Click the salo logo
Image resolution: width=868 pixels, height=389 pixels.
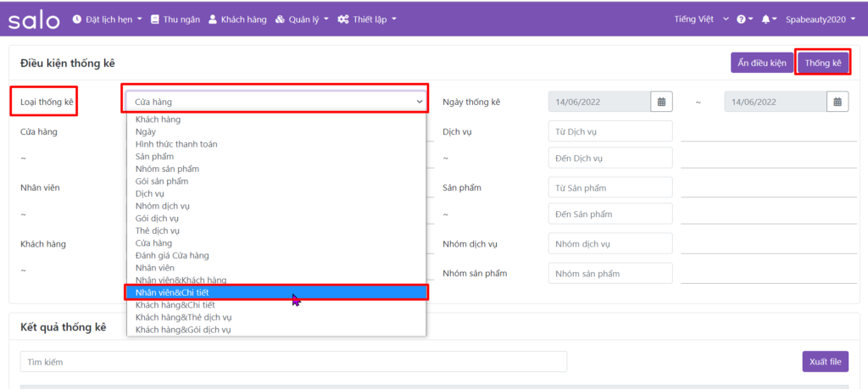coord(34,20)
